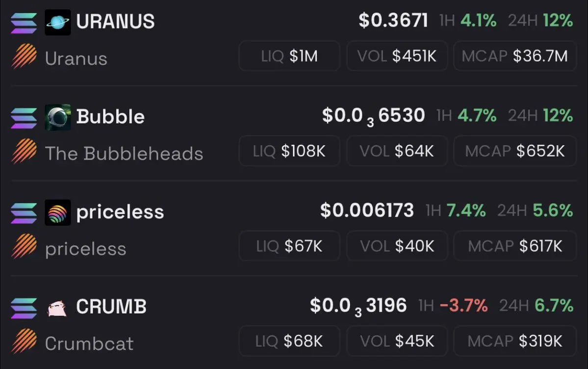Select the URANUS token title
The width and height of the screenshot is (588, 369).
[x=116, y=22]
